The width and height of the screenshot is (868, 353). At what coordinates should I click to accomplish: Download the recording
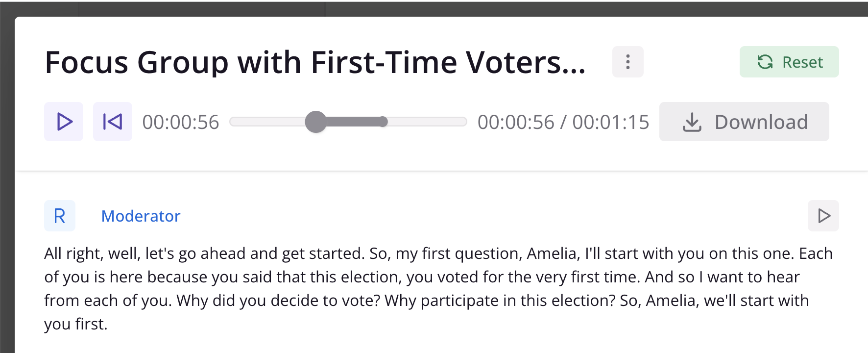[x=744, y=122]
